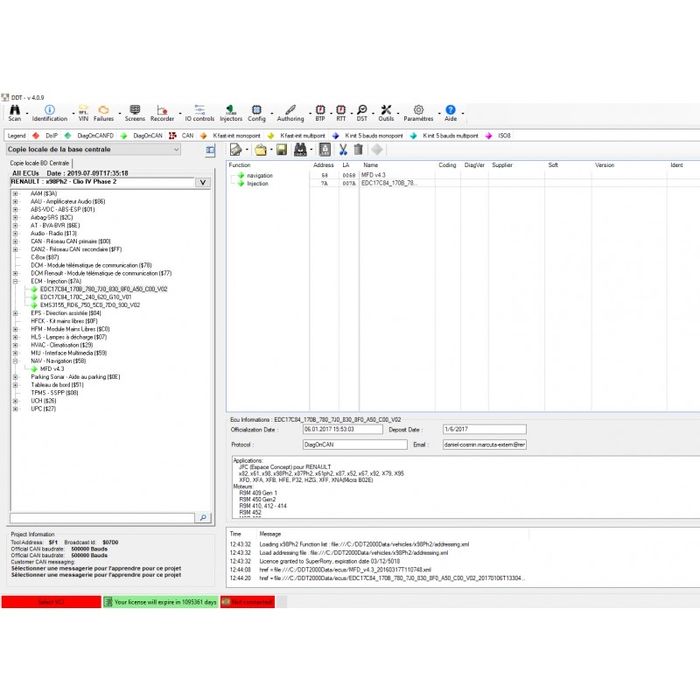Click the Deposit Date field

click(484, 429)
